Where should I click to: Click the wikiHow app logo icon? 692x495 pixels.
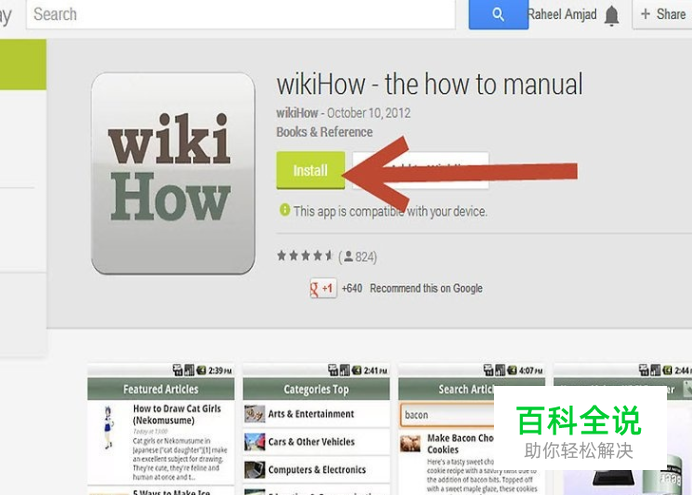point(173,173)
